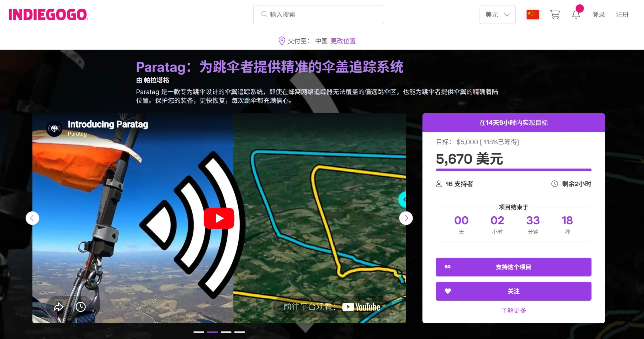644x339 pixels.
Task: Click the 注册 register link
Action: click(622, 15)
